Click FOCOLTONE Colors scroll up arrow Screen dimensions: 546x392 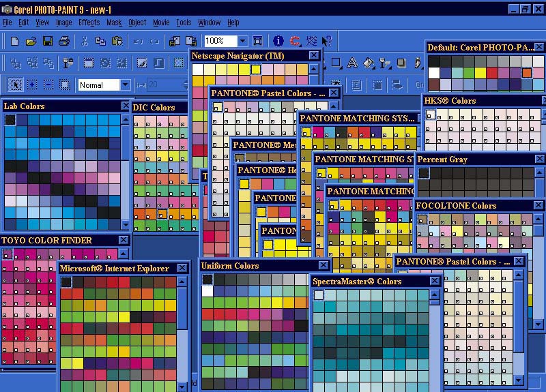(538, 218)
